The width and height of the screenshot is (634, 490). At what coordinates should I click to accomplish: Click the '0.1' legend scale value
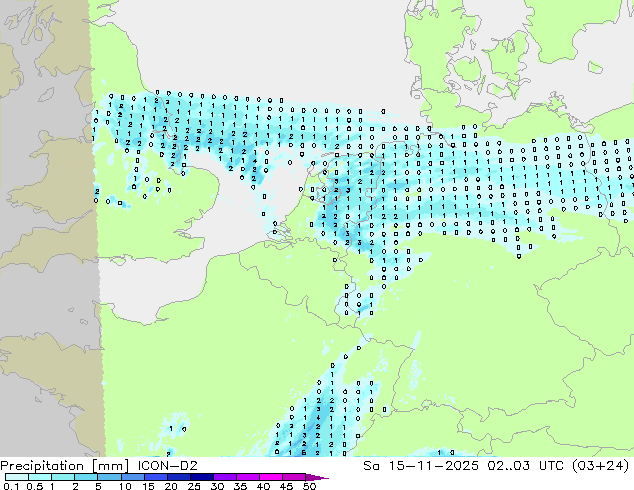point(11,486)
